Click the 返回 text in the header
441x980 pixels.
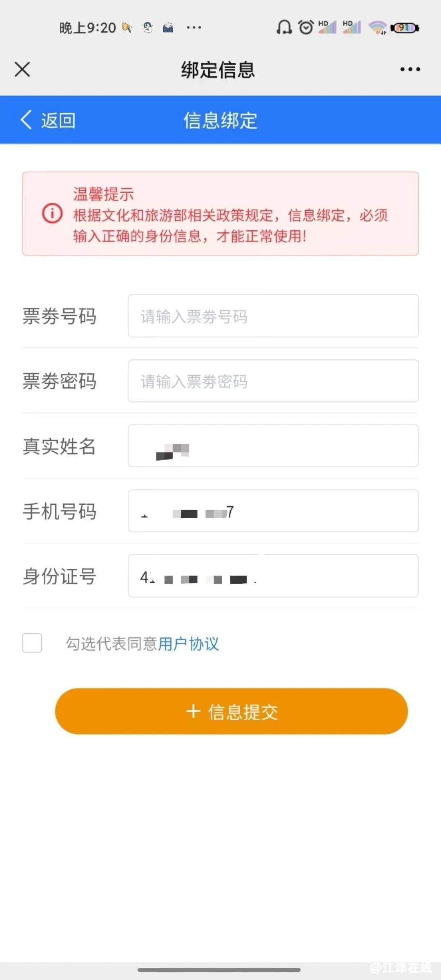(x=58, y=120)
